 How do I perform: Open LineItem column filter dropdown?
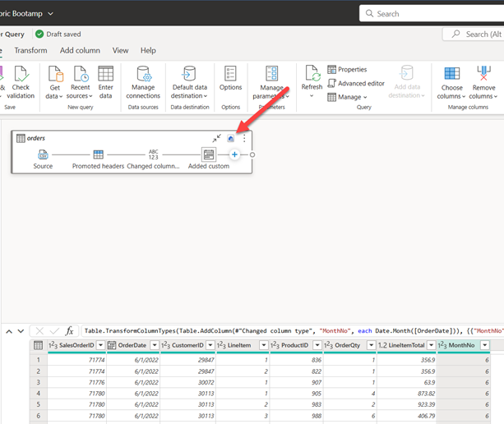(x=264, y=345)
